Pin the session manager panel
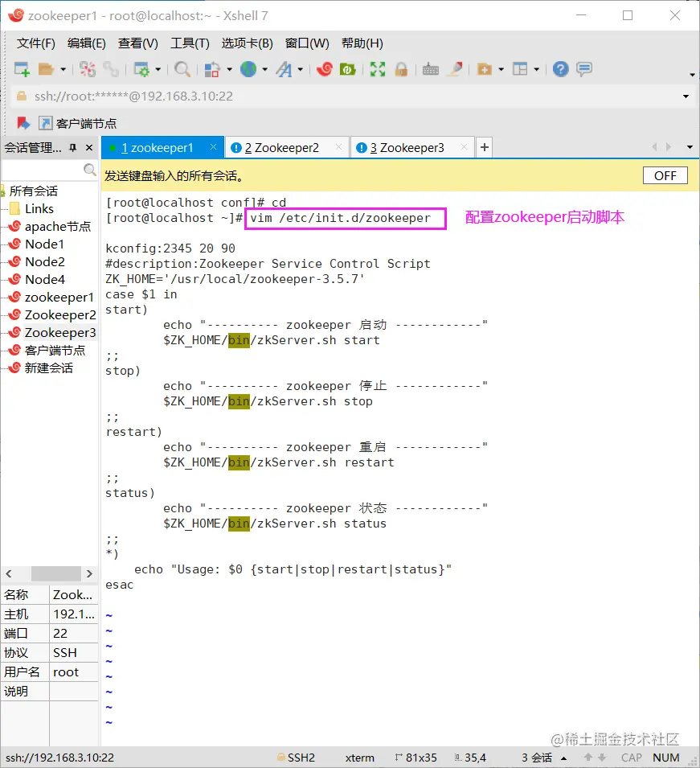 click(73, 147)
